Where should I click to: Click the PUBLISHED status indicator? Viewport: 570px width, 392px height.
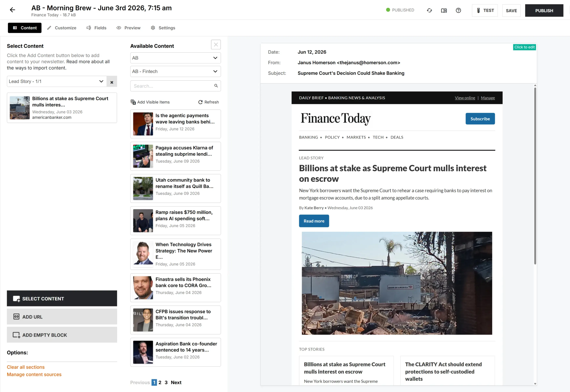pyautogui.click(x=400, y=10)
